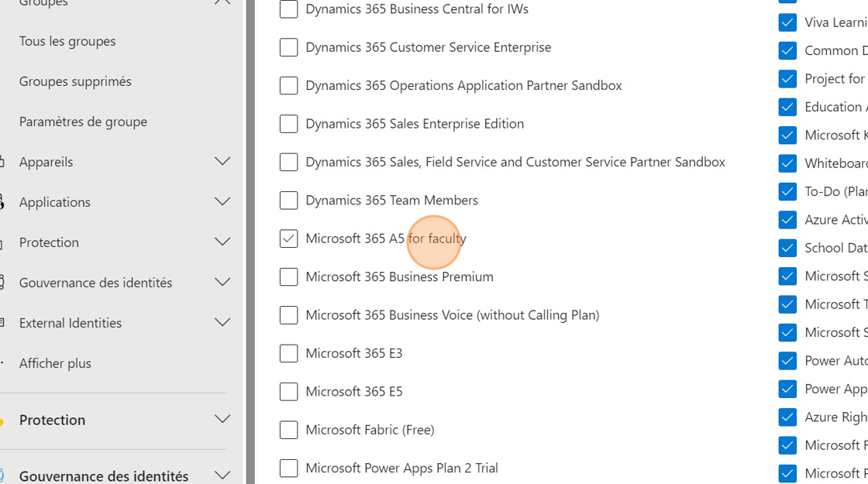This screenshot has height=484, width=868.
Task: Open Tous les groupes
Action: pyautogui.click(x=67, y=41)
